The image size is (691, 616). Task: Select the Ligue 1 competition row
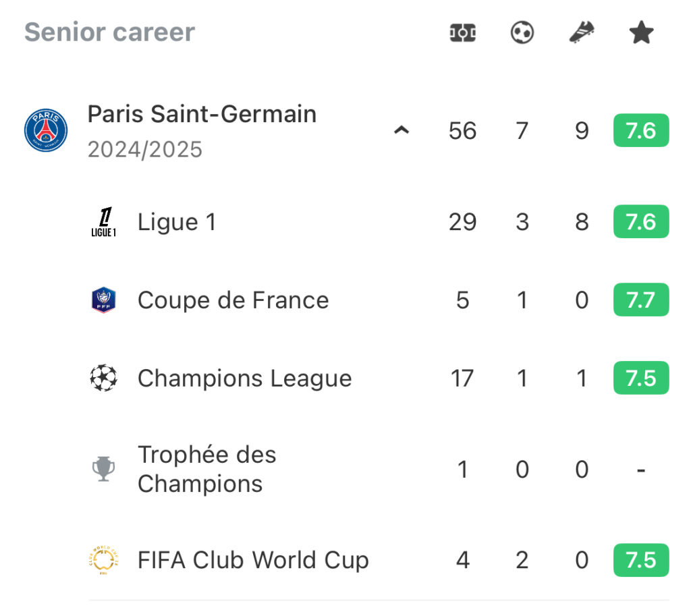click(379, 221)
